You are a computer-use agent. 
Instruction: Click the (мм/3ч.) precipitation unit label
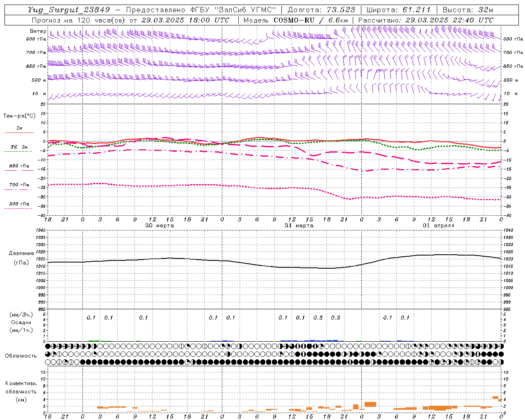21,315
